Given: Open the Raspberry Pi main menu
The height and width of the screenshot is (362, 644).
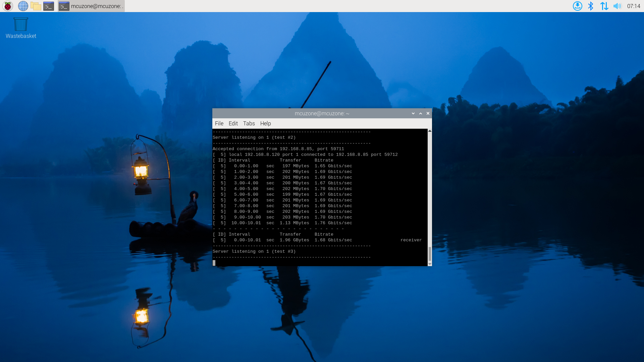Looking at the screenshot, I should coord(8,6).
